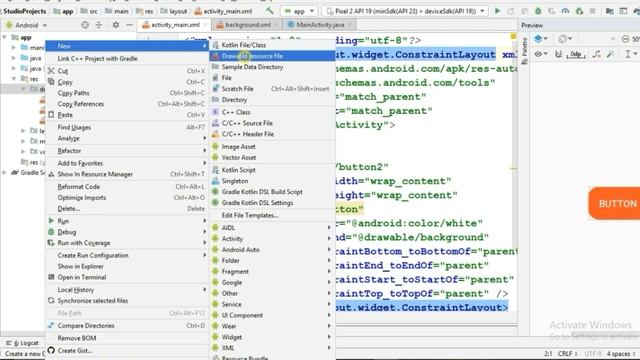Collapse the app module tree node
Screen dimensions: 640x360
[x=5, y=38]
